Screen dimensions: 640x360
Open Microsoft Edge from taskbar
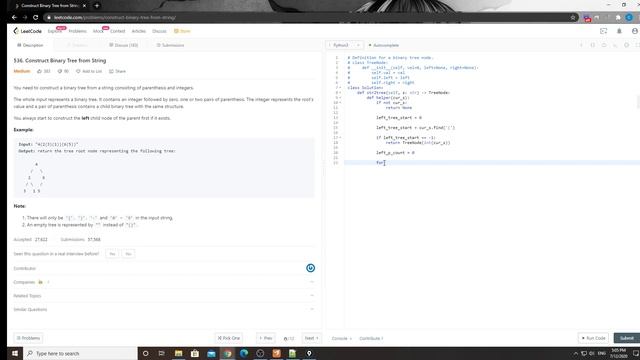(x=244, y=353)
